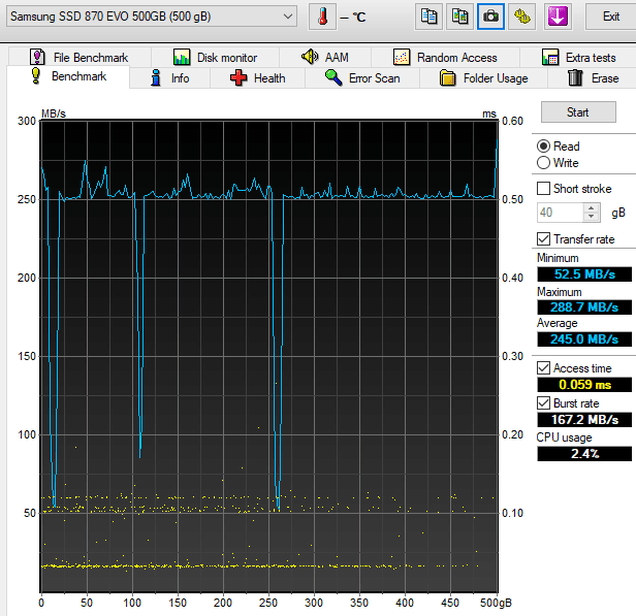Select the Write radio button
Image resolution: width=636 pixels, height=616 pixels.
(544, 163)
